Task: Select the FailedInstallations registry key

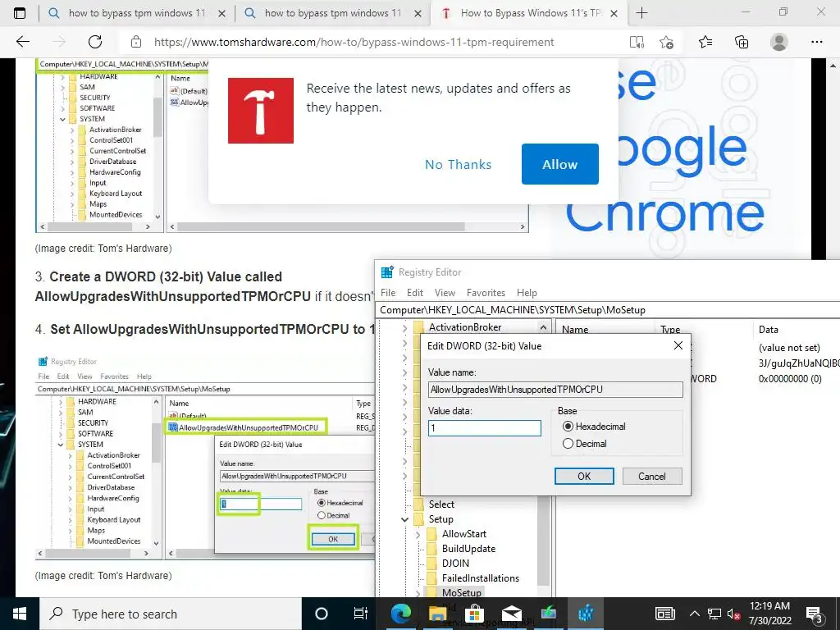Action: coord(480,578)
